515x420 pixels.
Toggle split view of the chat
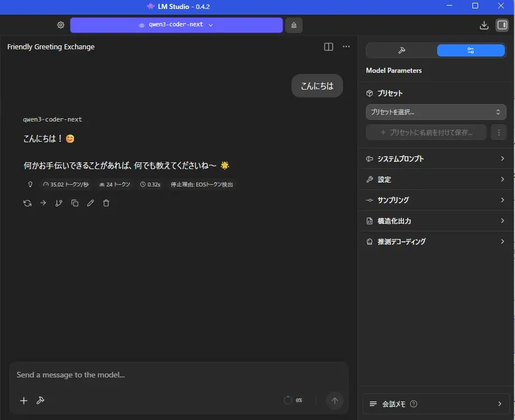tap(329, 47)
